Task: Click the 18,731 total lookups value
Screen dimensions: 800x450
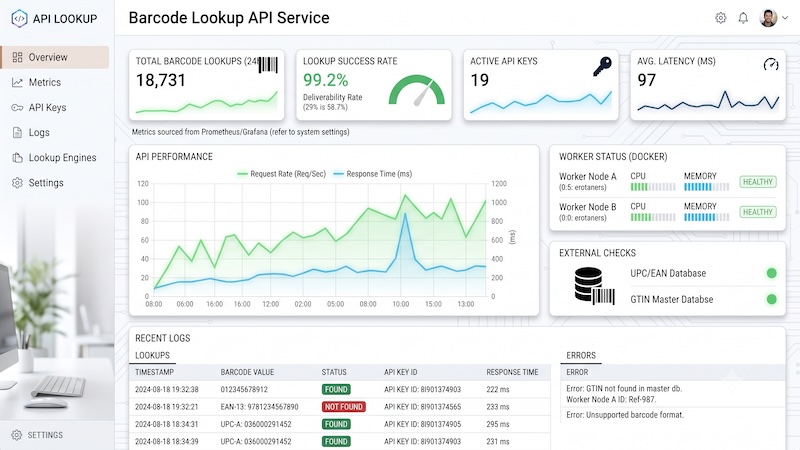Action: pyautogui.click(x=161, y=80)
